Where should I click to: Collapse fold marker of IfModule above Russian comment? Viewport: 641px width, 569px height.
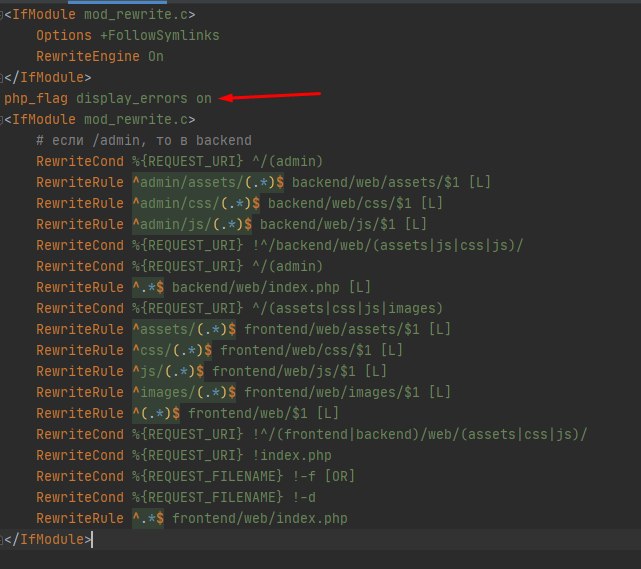[2, 120]
